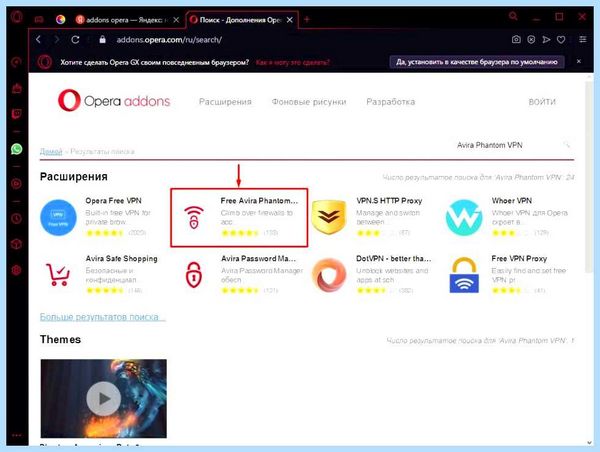Click the Opera Free VPN blue icon
This screenshot has width=600, height=452.
[x=58, y=218]
